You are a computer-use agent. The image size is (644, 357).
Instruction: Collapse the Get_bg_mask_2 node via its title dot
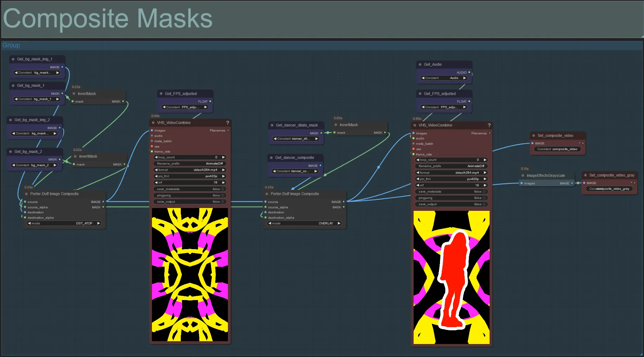tap(11, 151)
